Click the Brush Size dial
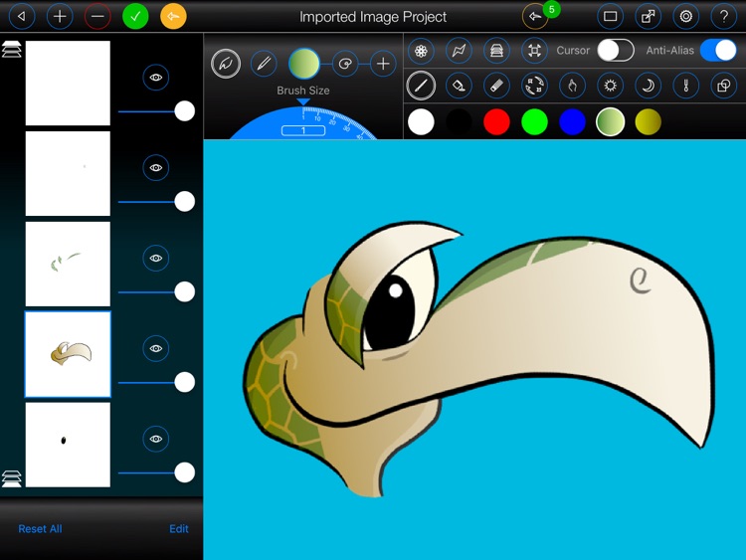This screenshot has width=746, height=560. coord(303,122)
